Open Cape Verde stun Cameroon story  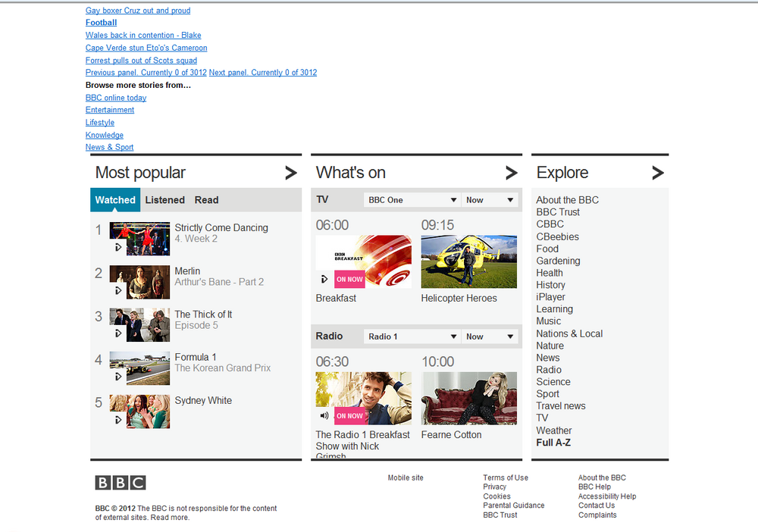(x=146, y=48)
